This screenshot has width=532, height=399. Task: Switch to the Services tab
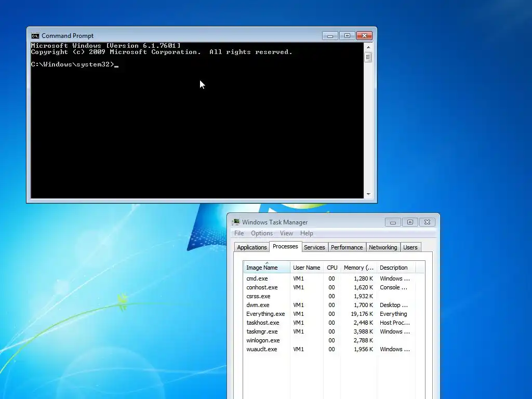click(x=314, y=247)
